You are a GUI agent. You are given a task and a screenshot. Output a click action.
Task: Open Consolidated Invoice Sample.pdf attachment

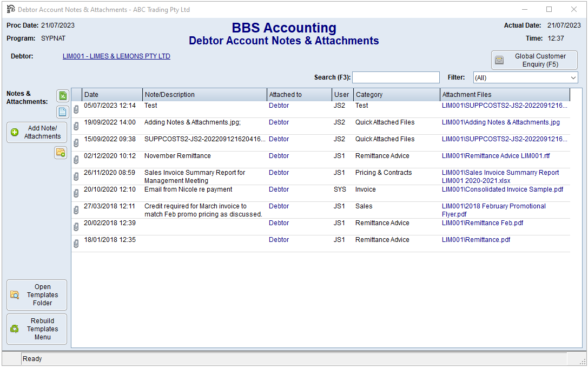pos(501,189)
